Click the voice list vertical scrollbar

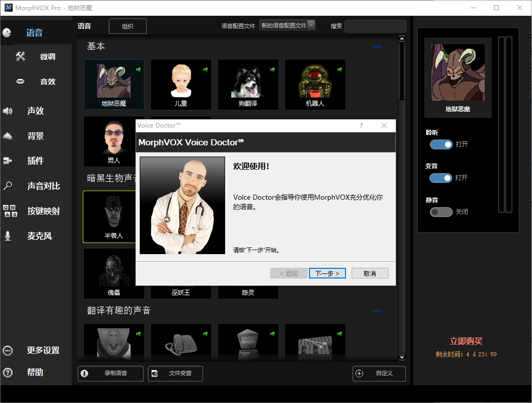pyautogui.click(x=401, y=71)
